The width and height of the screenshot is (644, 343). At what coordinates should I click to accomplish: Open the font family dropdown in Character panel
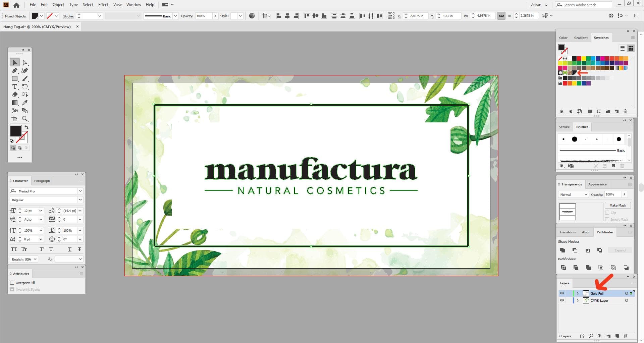(x=80, y=191)
